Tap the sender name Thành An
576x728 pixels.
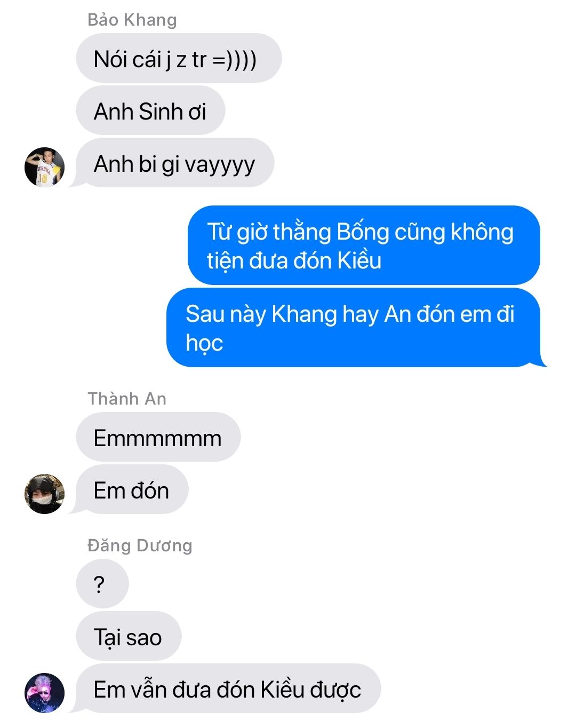[127, 399]
